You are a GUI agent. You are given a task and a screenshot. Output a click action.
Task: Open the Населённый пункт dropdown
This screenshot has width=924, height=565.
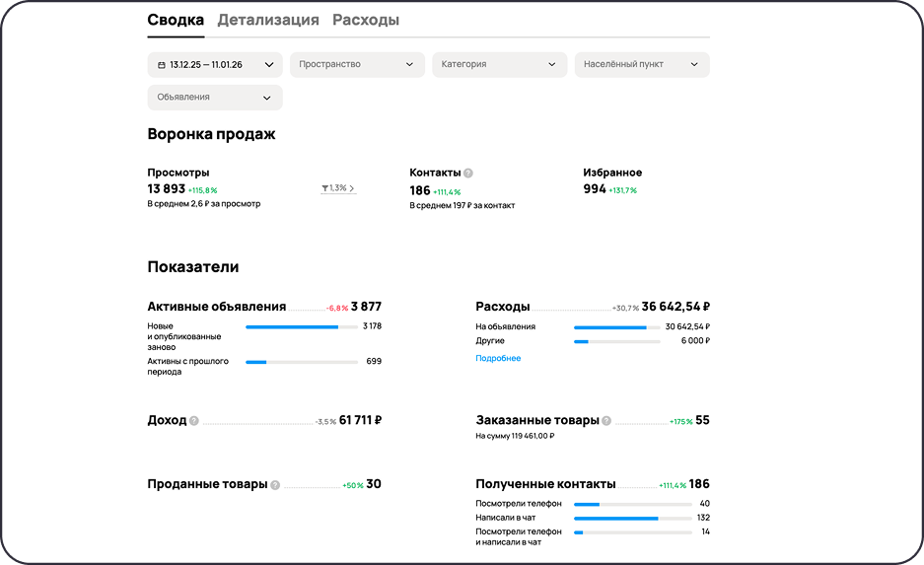click(642, 65)
